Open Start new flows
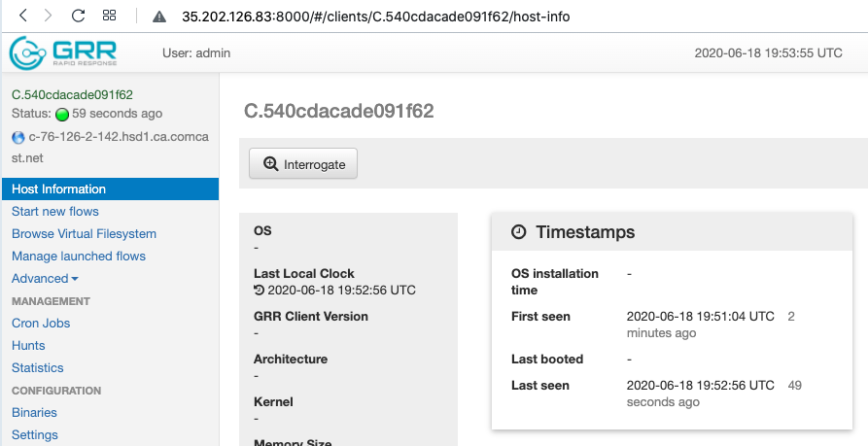 [x=55, y=212]
